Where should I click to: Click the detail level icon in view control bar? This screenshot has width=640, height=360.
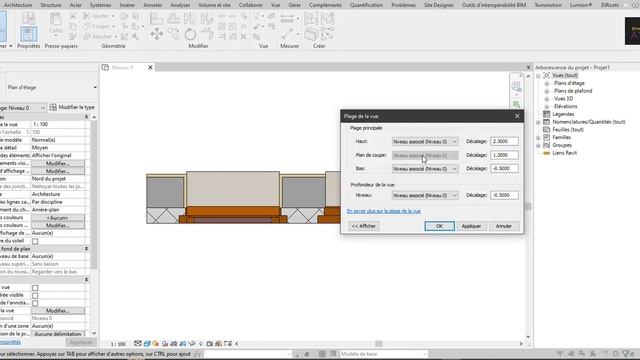point(138,344)
